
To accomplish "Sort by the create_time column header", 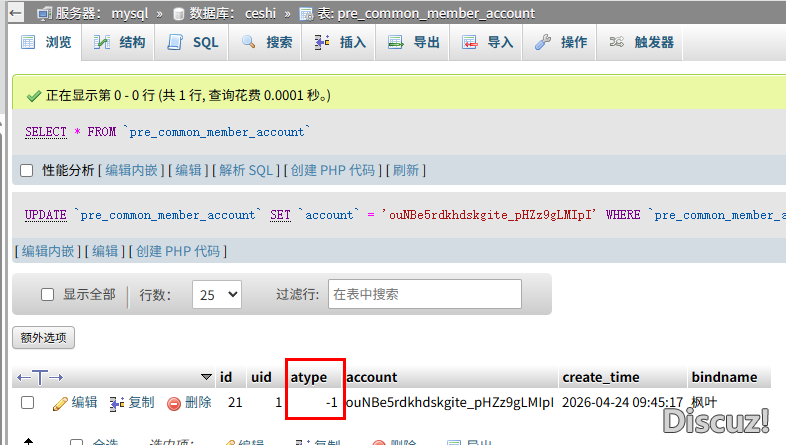I will click(600, 377).
